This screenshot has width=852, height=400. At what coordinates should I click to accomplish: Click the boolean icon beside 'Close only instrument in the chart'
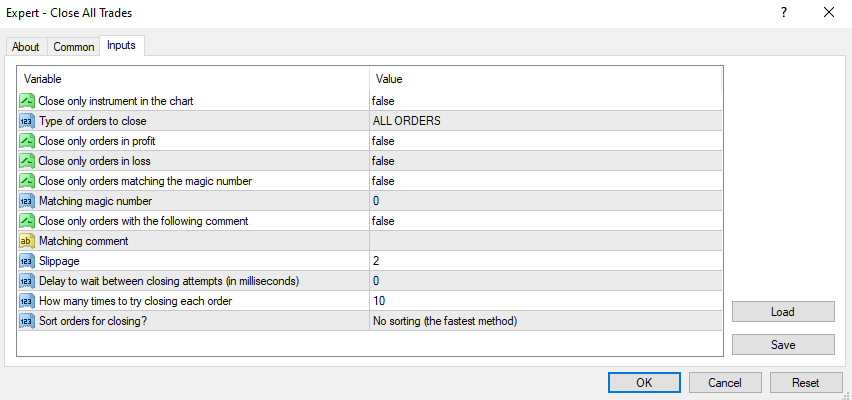[x=27, y=101]
